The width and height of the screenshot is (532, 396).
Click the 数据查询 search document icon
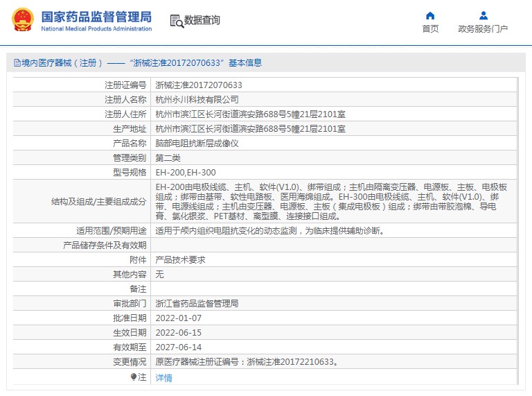177,21
